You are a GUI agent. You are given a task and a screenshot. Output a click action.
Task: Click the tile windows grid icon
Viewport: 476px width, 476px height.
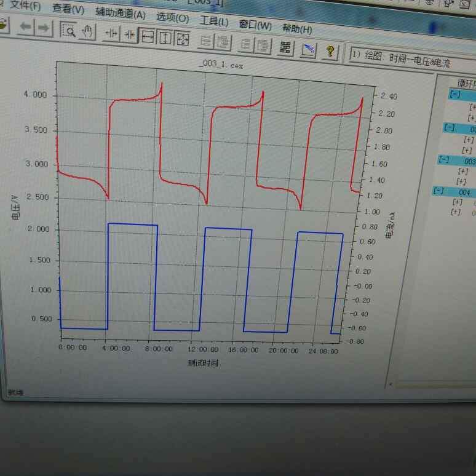pos(285,47)
